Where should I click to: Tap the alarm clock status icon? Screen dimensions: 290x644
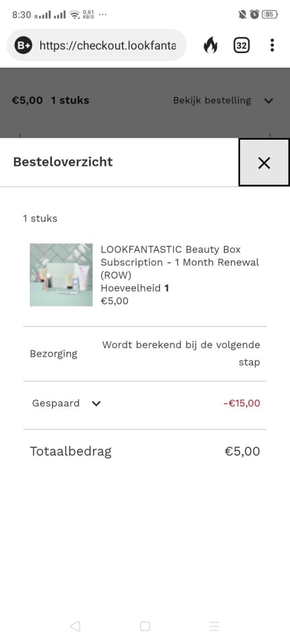point(255,15)
